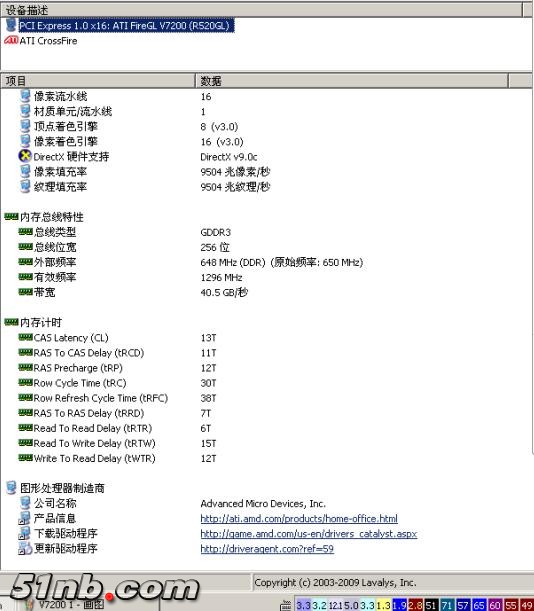
Task: Click the icon beside 像素着色引擎
Action: 25,141
